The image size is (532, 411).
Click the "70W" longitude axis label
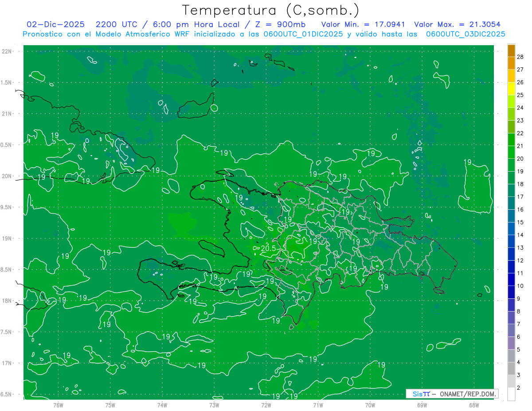[370, 405]
